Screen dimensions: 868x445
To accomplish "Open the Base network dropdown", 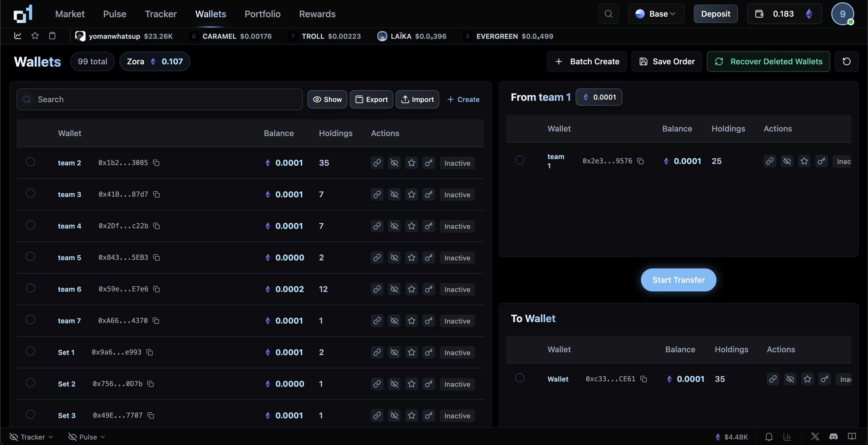I will coord(656,14).
